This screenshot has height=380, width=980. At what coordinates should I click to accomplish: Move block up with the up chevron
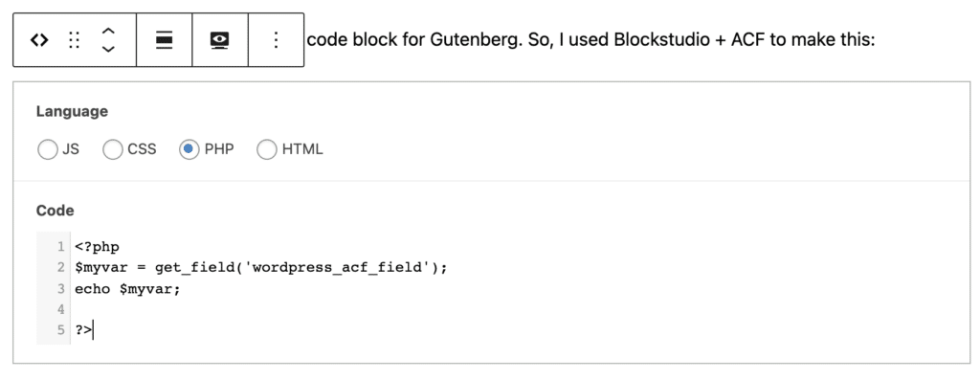click(x=108, y=31)
